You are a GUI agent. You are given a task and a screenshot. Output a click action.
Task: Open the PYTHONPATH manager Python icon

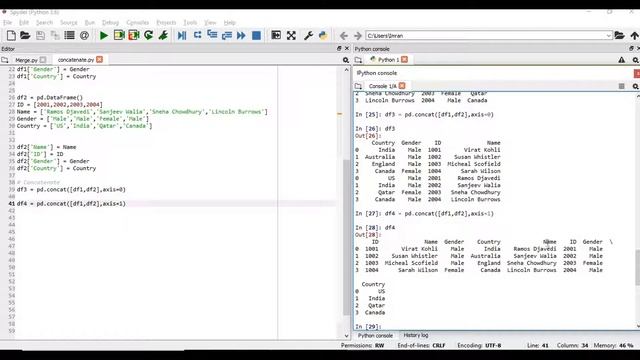click(323, 36)
